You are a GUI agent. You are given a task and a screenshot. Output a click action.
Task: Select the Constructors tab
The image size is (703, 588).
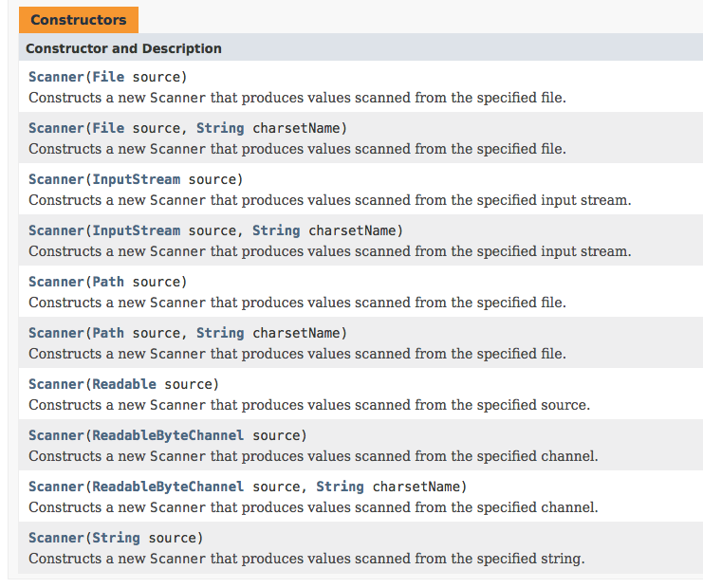coord(78,20)
